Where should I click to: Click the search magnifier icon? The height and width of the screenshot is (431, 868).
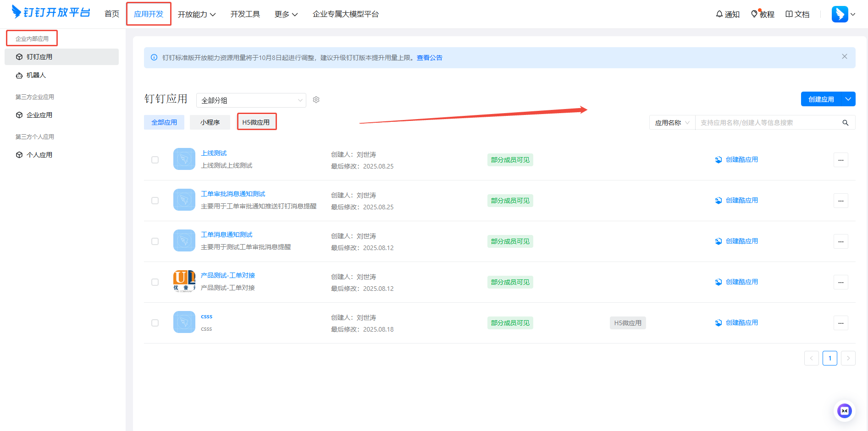(845, 123)
